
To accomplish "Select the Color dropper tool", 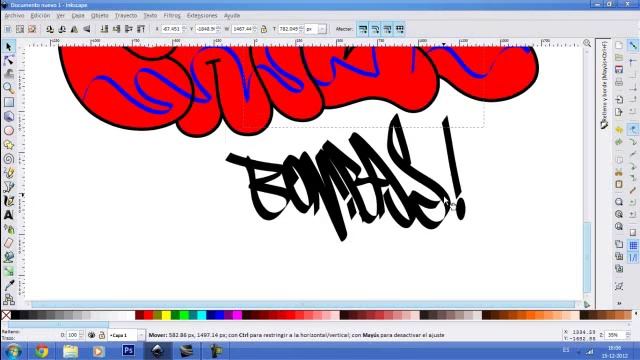I will (x=9, y=285).
